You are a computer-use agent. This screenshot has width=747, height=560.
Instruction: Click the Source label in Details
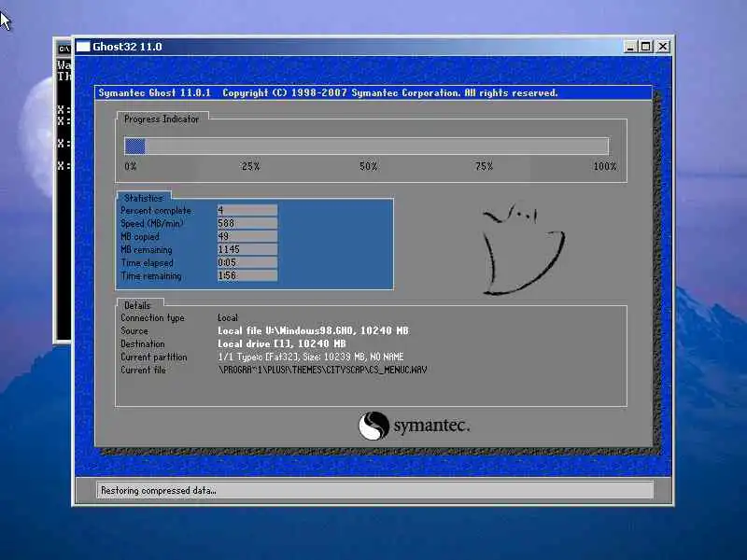[x=134, y=331]
